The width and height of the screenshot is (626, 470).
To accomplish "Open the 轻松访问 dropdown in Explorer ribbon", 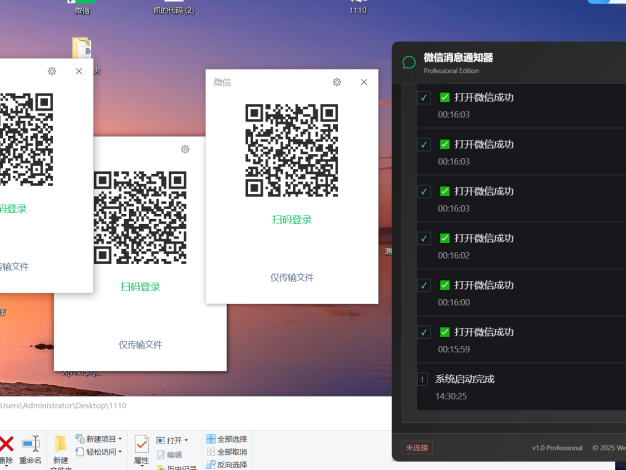I will (x=99, y=452).
